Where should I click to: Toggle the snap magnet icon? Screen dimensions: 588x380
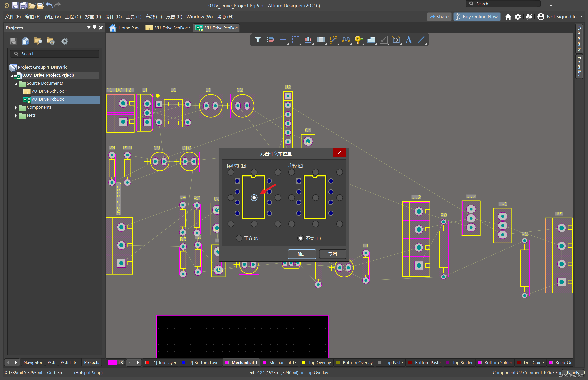[270, 40]
